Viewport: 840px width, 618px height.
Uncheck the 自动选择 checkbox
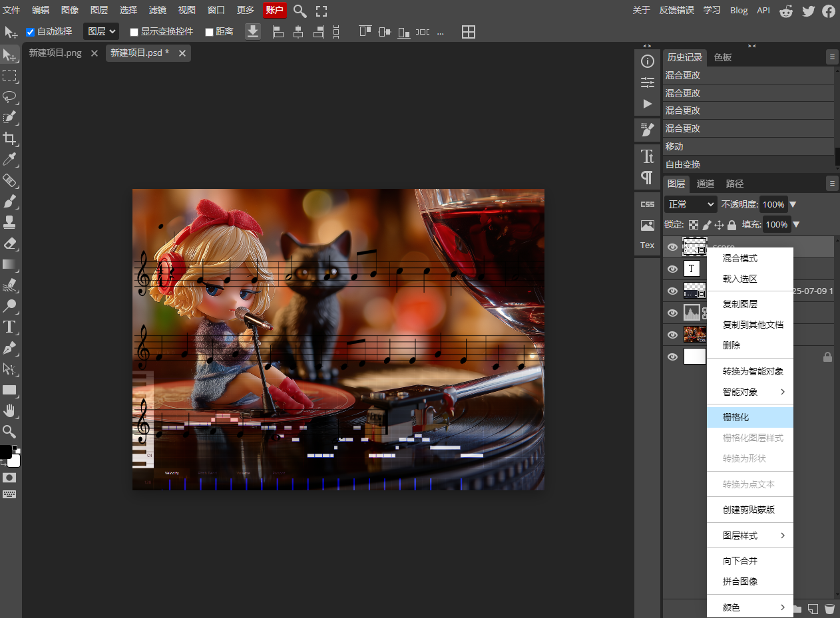coord(30,32)
